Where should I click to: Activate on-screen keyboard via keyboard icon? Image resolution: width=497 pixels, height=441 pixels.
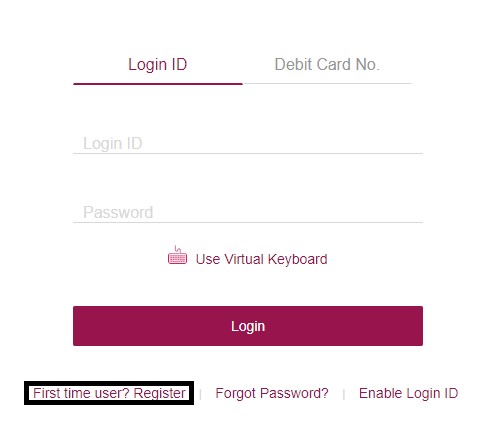[x=177, y=255]
